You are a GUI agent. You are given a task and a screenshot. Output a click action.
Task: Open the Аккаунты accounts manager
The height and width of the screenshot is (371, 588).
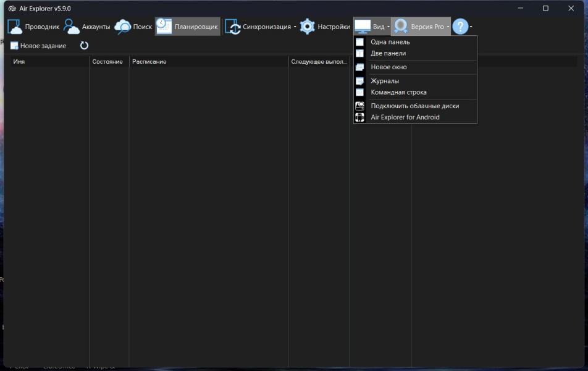coord(87,27)
